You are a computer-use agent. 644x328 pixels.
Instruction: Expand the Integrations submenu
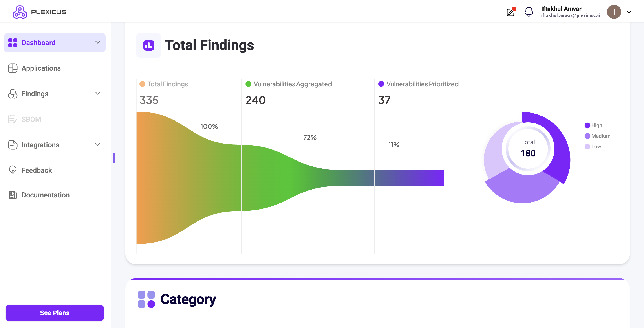[98, 144]
